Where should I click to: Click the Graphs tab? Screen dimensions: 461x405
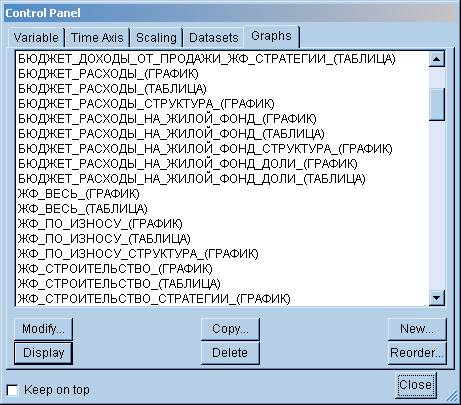click(271, 36)
